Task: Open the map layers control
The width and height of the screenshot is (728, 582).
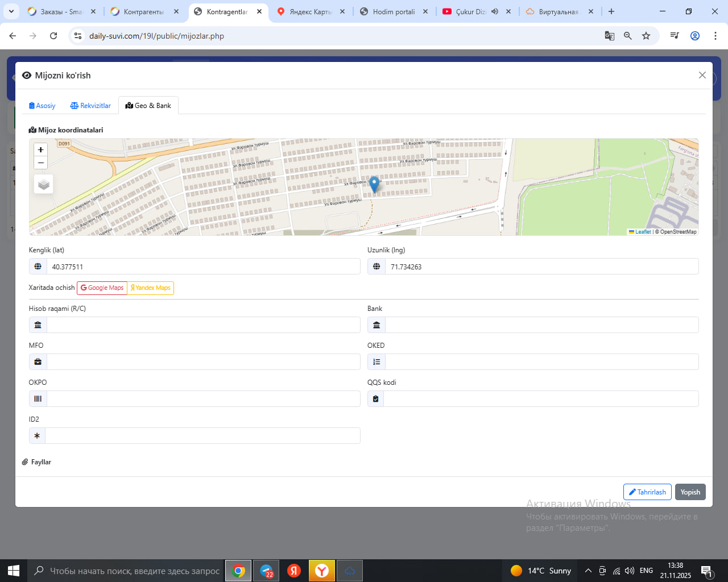Action: [44, 185]
